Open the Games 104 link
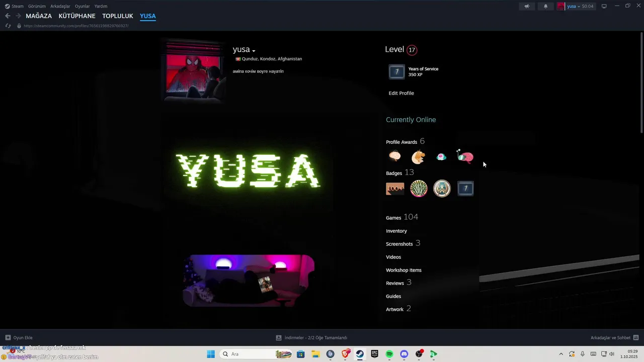The image size is (644, 362). pos(402,217)
